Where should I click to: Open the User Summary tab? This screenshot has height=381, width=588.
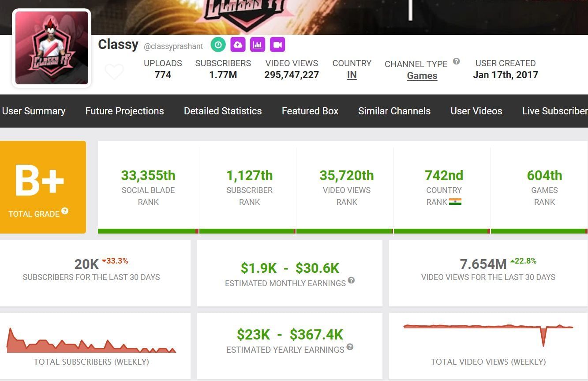point(34,111)
